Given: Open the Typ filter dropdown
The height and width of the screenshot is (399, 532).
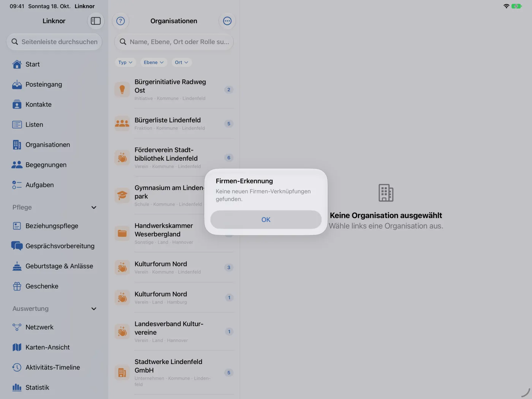Looking at the screenshot, I should (125, 62).
